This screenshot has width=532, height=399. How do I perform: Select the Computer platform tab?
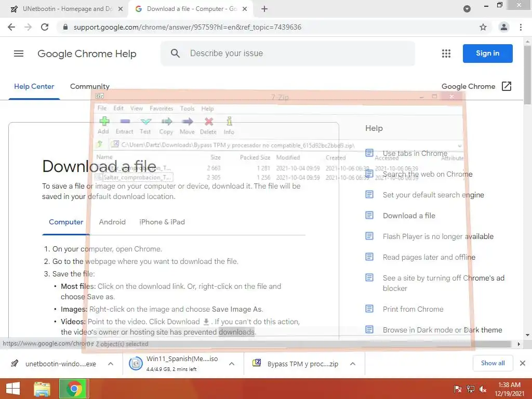click(66, 222)
